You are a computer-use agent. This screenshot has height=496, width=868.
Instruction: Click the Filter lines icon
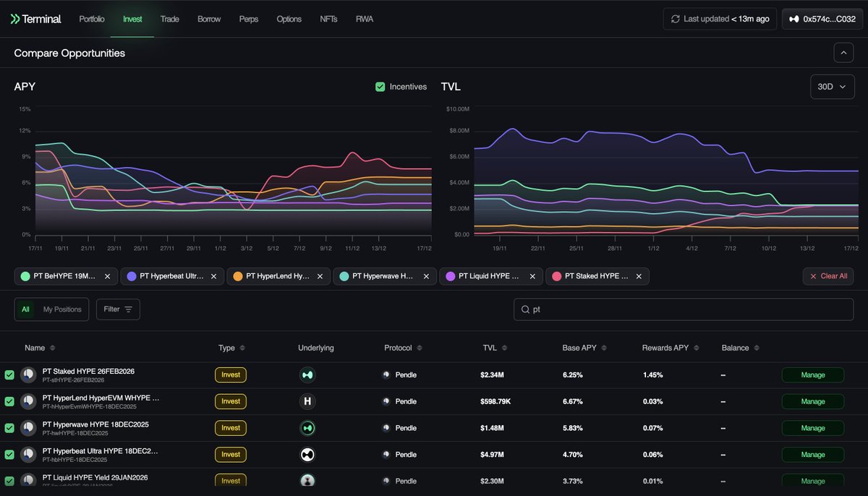point(128,309)
